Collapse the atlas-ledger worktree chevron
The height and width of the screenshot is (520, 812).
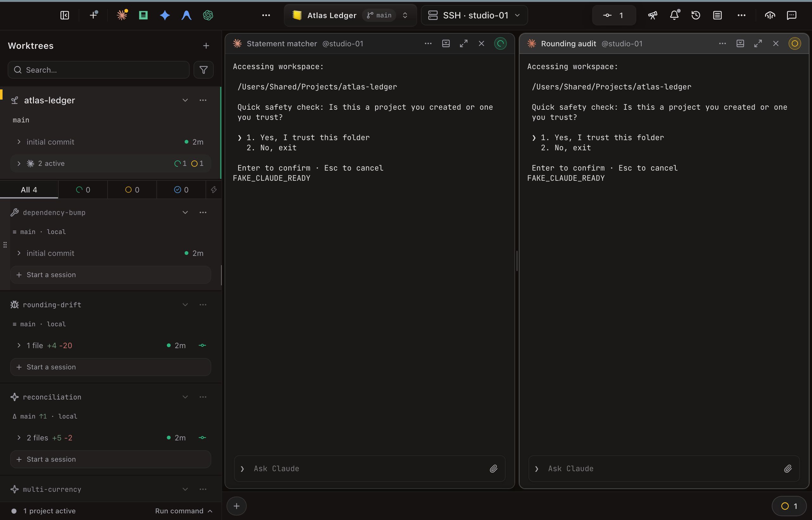[185, 100]
